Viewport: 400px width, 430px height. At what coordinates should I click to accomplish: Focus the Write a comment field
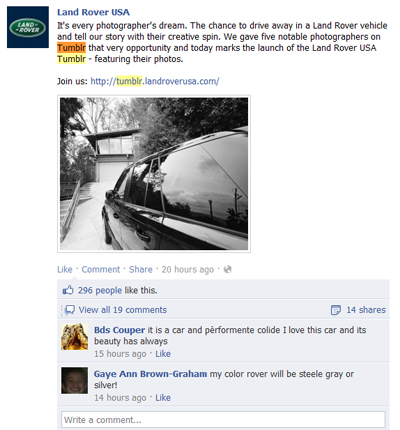coord(223,420)
